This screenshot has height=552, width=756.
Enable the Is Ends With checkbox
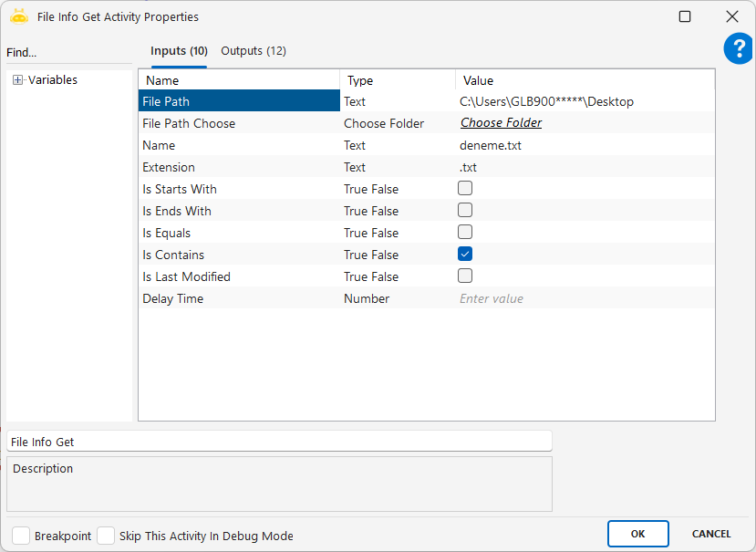465,211
